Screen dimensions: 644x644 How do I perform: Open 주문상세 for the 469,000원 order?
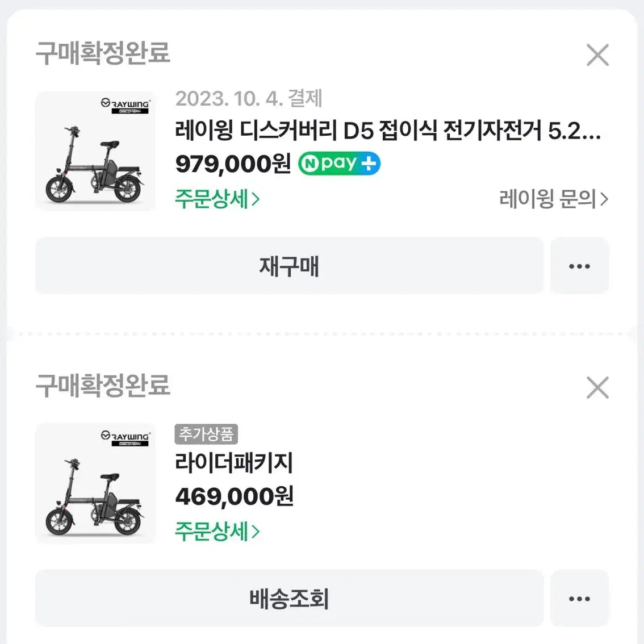point(218,531)
